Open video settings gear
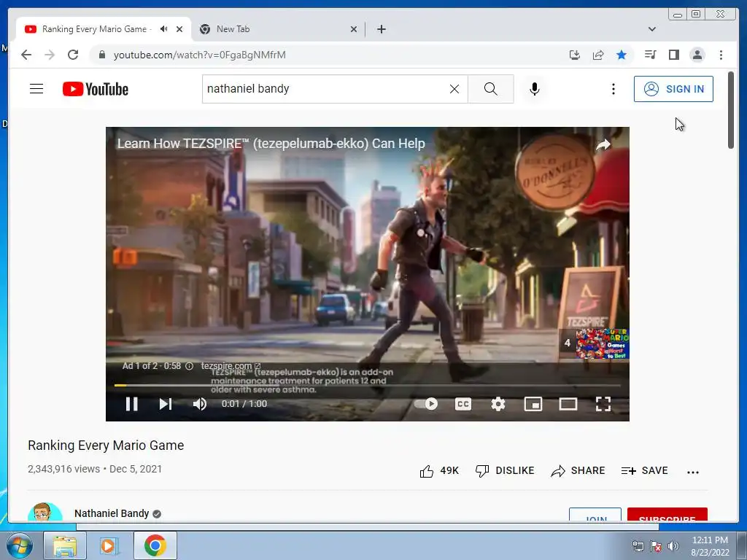Image resolution: width=747 pixels, height=560 pixels. click(498, 404)
